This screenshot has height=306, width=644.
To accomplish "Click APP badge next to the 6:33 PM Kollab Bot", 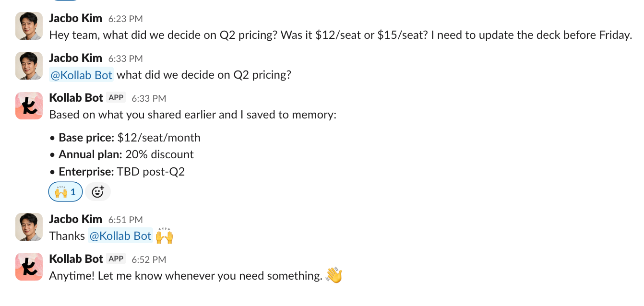I will 116,98.
